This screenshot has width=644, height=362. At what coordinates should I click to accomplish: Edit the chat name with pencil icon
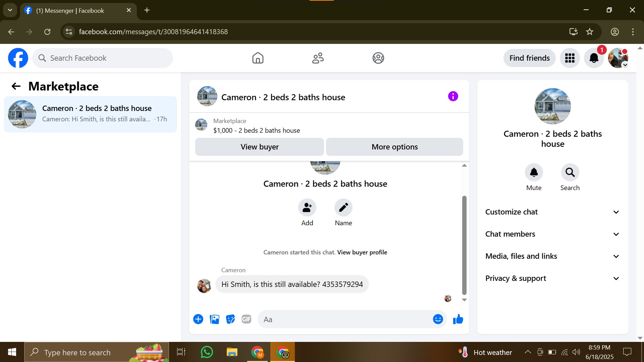pyautogui.click(x=343, y=207)
